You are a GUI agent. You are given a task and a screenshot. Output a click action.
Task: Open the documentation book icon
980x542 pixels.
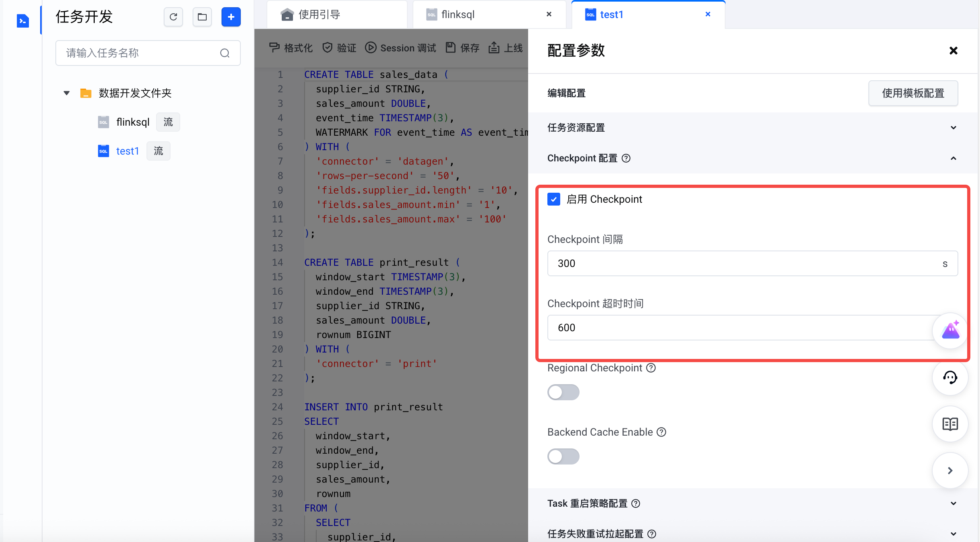point(950,424)
